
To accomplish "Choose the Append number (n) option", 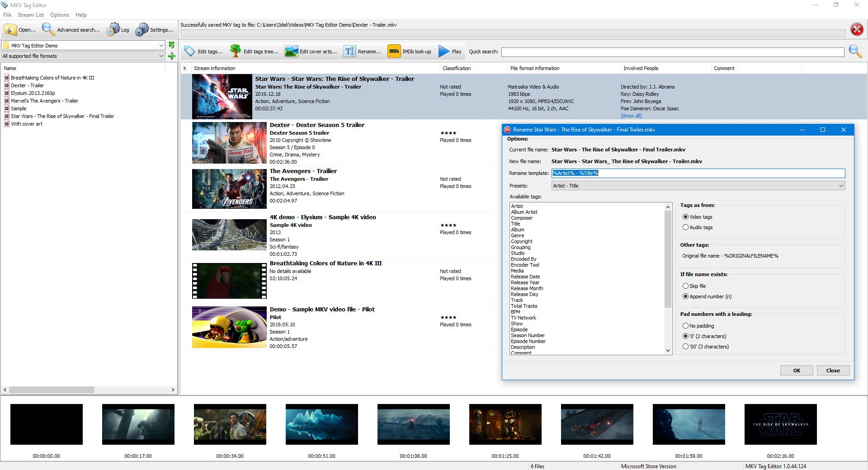I will coord(685,296).
